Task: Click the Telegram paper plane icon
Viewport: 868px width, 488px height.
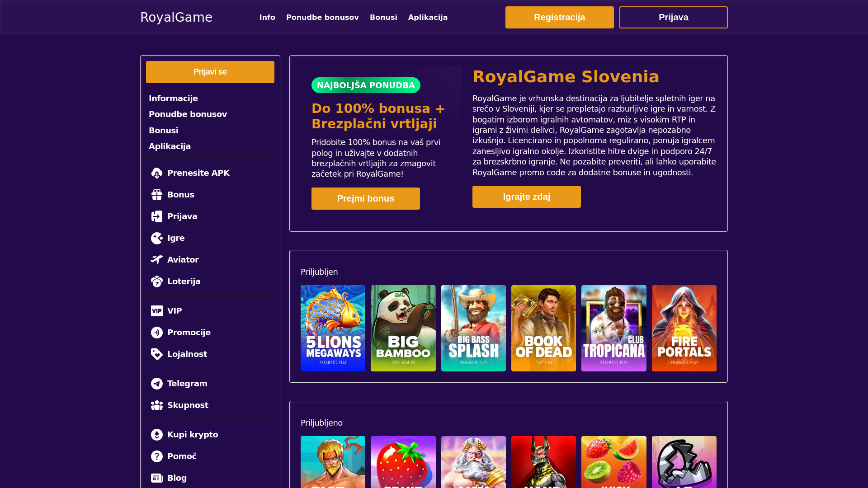Action: point(157,384)
